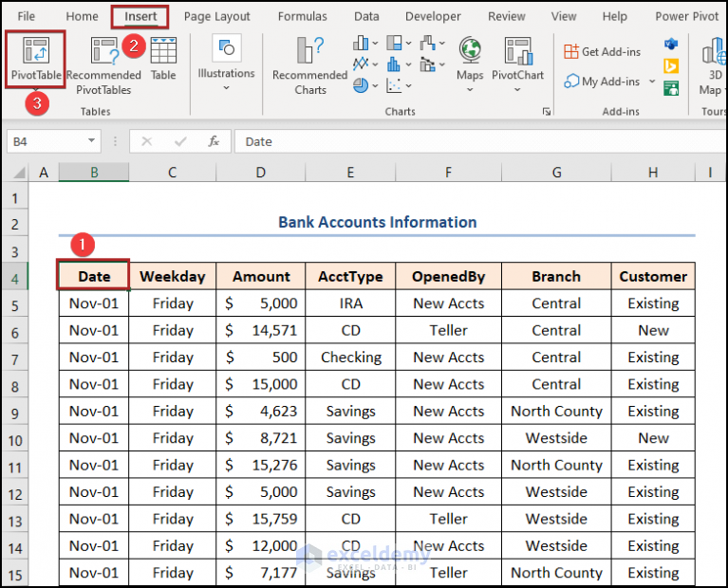Select column F header

pos(448,172)
